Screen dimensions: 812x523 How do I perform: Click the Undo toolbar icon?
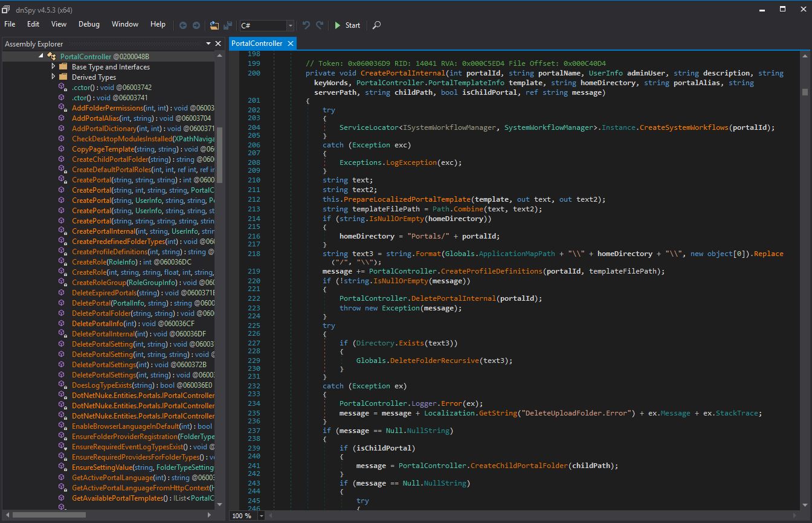click(306, 25)
